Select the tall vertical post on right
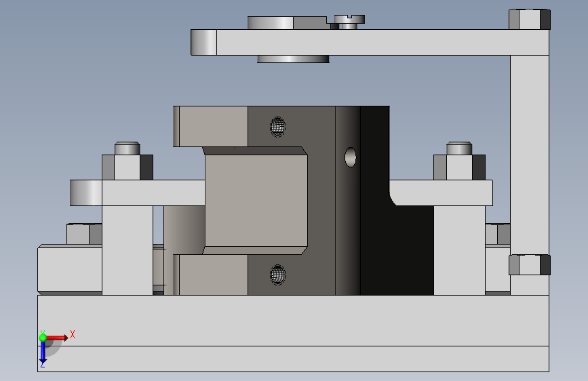Image resolution: width=588 pixels, height=381 pixels. click(x=530, y=155)
